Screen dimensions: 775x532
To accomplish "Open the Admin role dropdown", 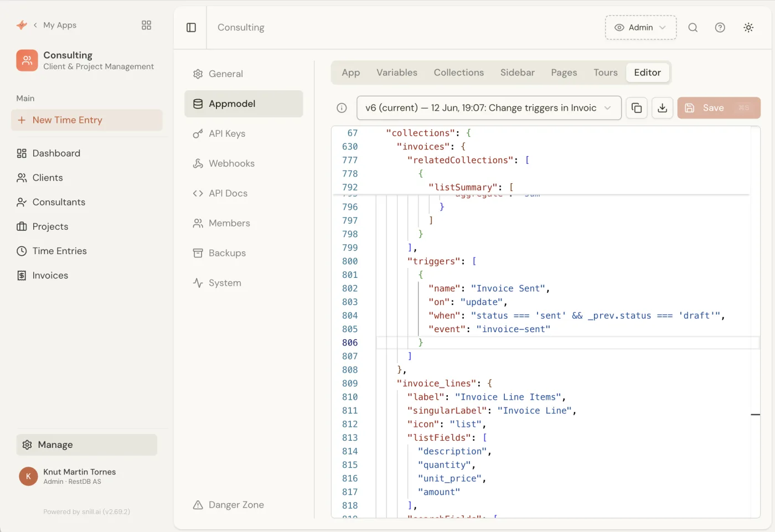I will 640,28.
